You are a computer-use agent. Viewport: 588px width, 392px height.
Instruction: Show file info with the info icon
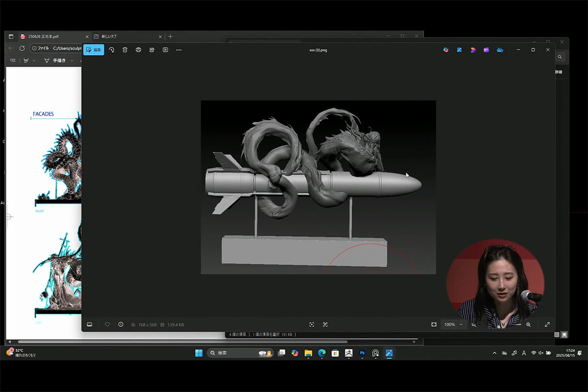[121, 324]
